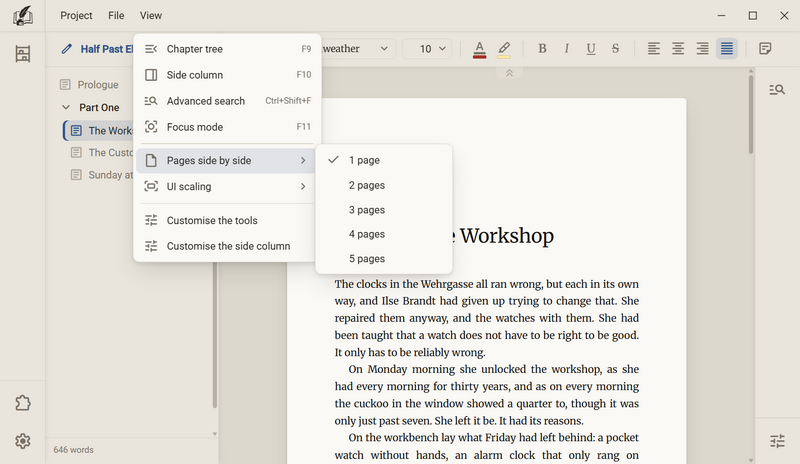Toggle Chapter tree in View menu
This screenshot has width=800, height=464.
click(x=228, y=49)
